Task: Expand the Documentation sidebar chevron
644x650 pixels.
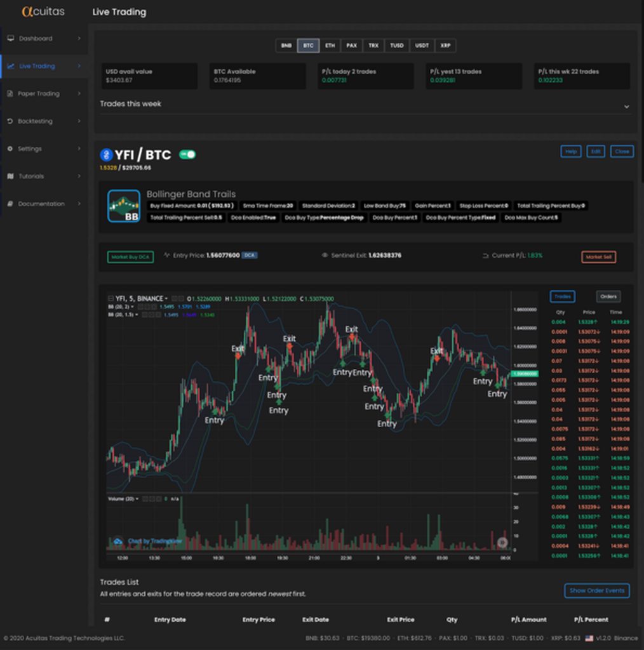Action: pos(79,204)
